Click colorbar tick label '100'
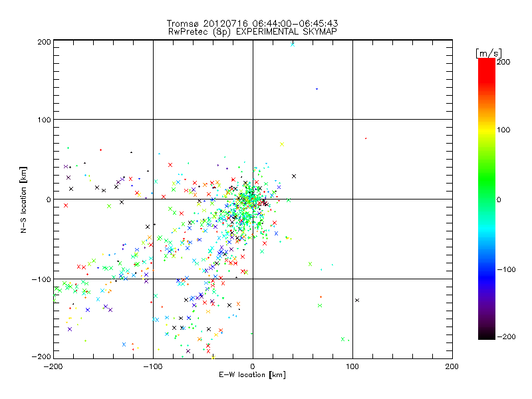The image size is (532, 399). pos(503,130)
